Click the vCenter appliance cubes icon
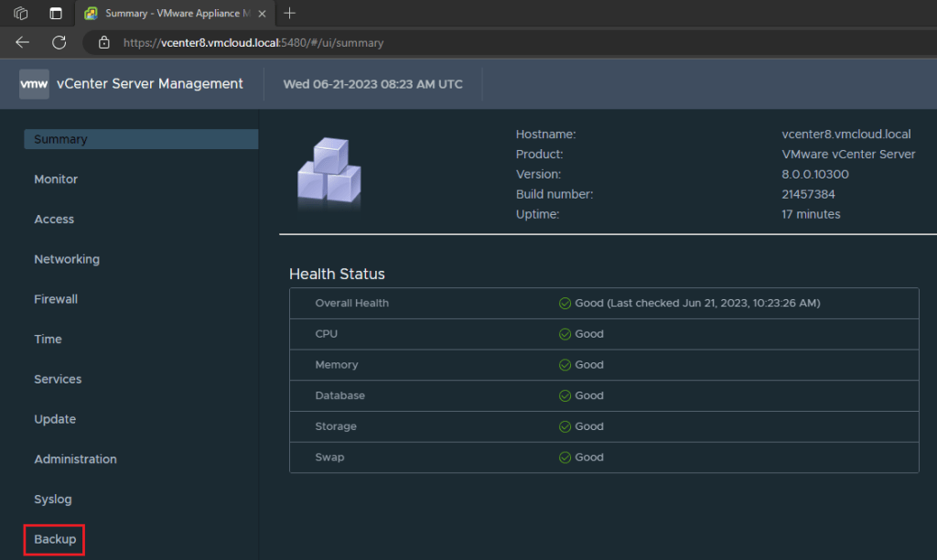Image resolution: width=937 pixels, height=560 pixels. [329, 171]
